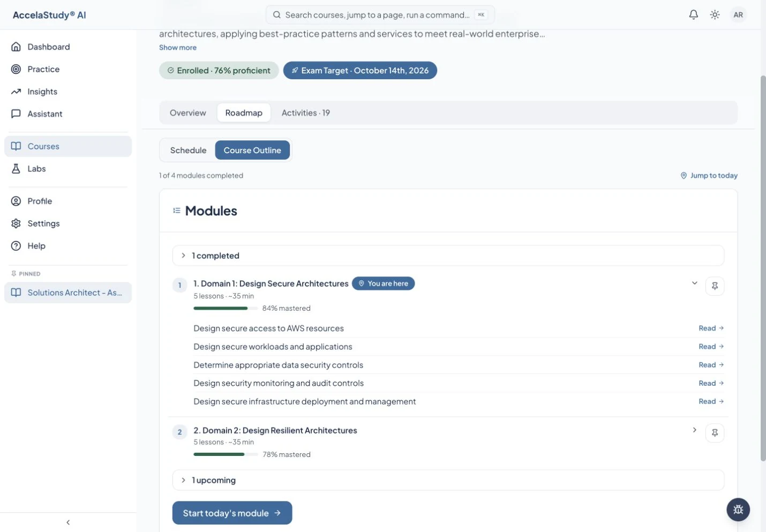
Task: Click the Settings gear icon
Action: tap(16, 223)
